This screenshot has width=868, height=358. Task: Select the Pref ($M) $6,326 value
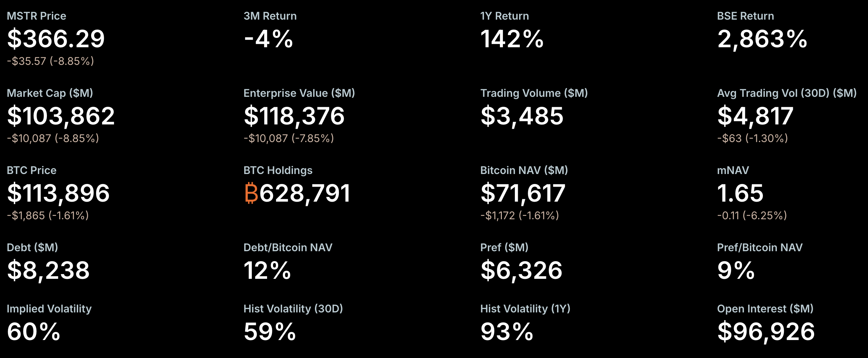pos(521,270)
